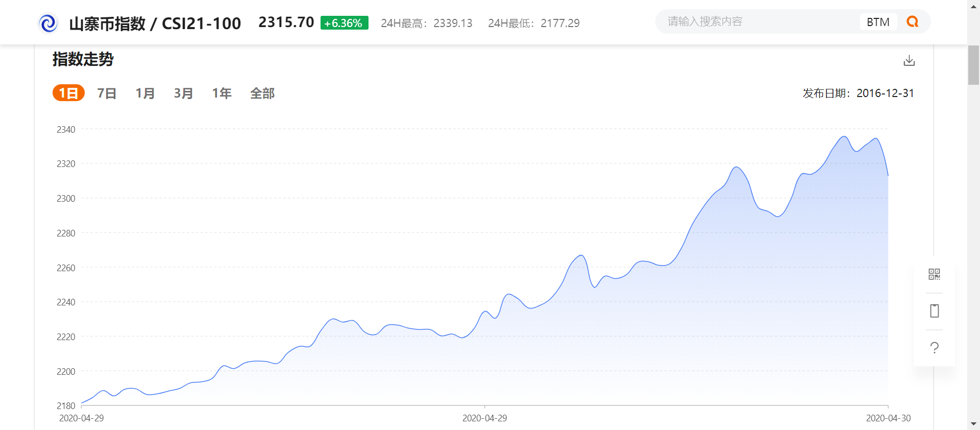Switch to the 1月 time range
The height and width of the screenshot is (430, 980).
pyautogui.click(x=145, y=93)
